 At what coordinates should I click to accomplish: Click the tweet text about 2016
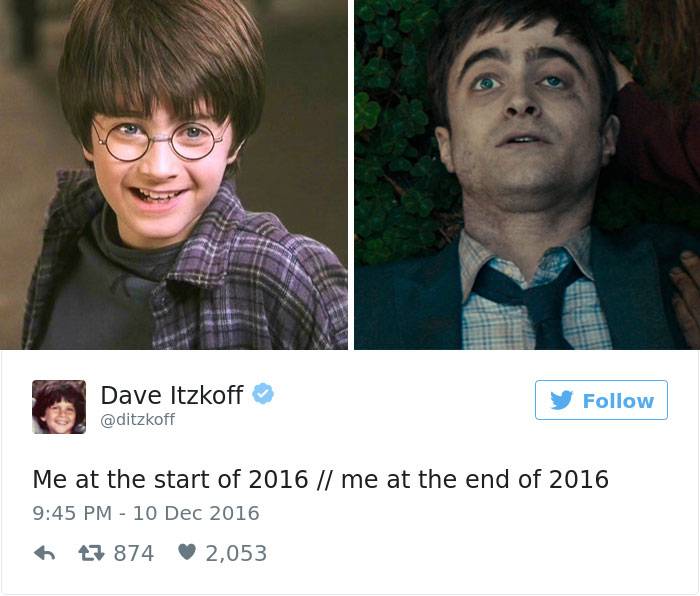321,479
